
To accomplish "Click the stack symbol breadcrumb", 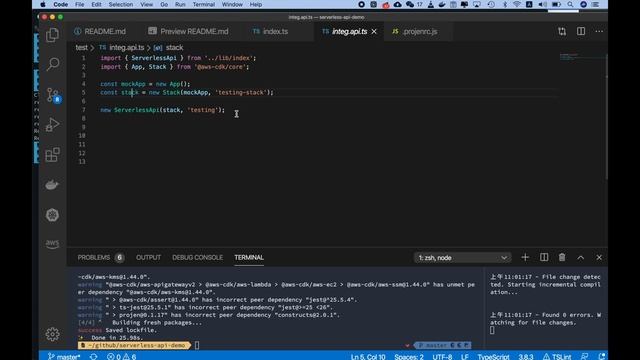I will coord(174,48).
